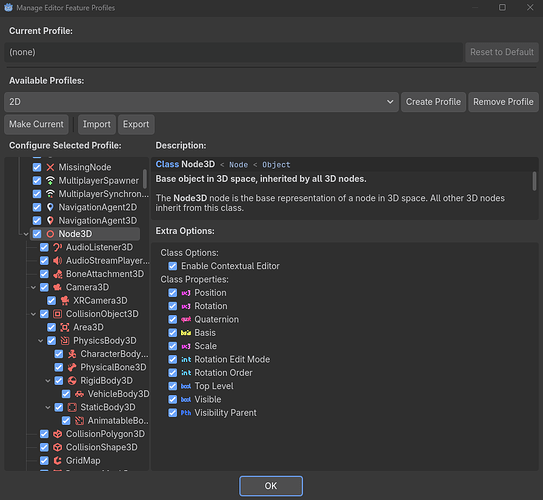Open the Node link in class hierarchy
This screenshot has height=500, width=543.
click(239, 165)
